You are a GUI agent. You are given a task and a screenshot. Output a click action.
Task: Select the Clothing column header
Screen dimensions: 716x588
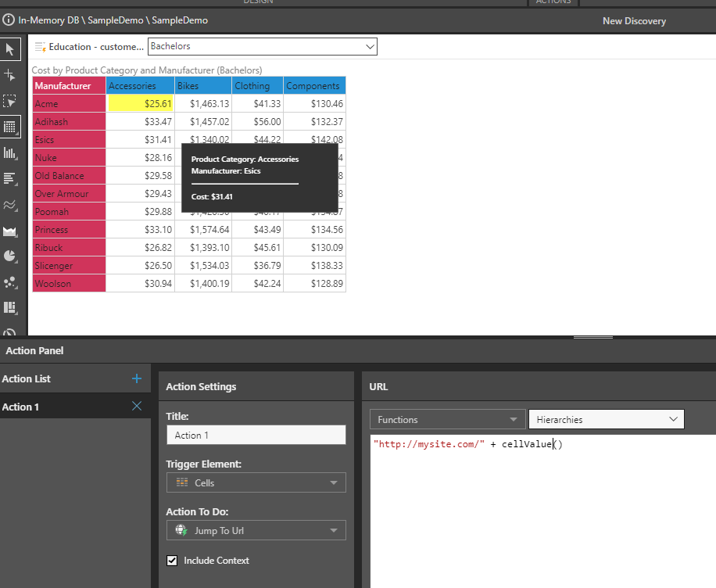pyautogui.click(x=257, y=86)
